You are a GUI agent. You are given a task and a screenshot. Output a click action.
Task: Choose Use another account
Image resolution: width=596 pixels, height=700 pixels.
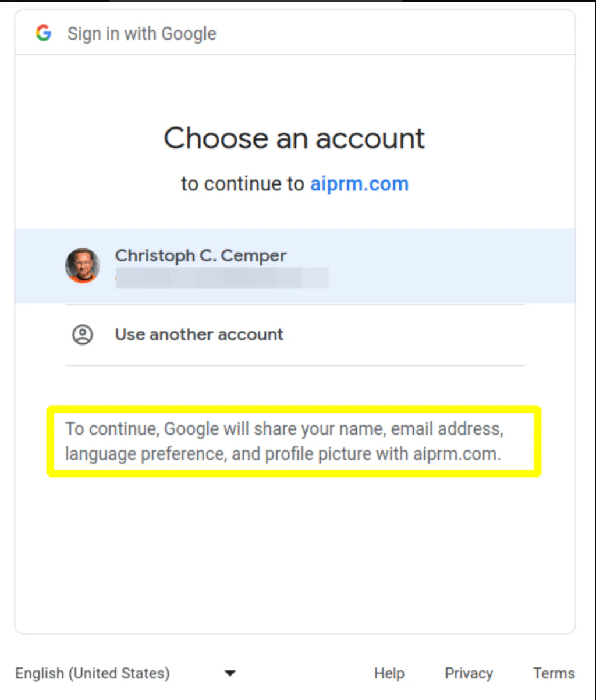[295, 335]
